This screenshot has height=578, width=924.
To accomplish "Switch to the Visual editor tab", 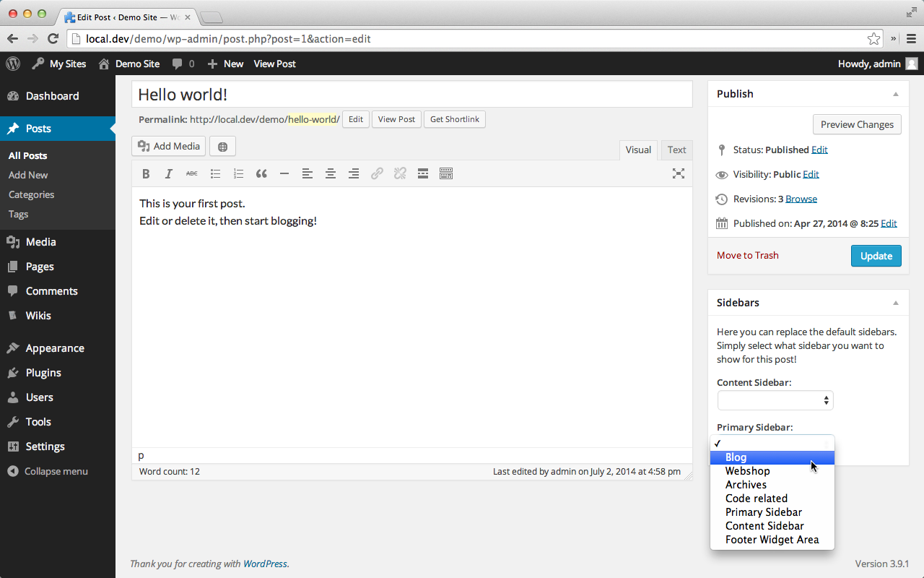I will tap(638, 150).
